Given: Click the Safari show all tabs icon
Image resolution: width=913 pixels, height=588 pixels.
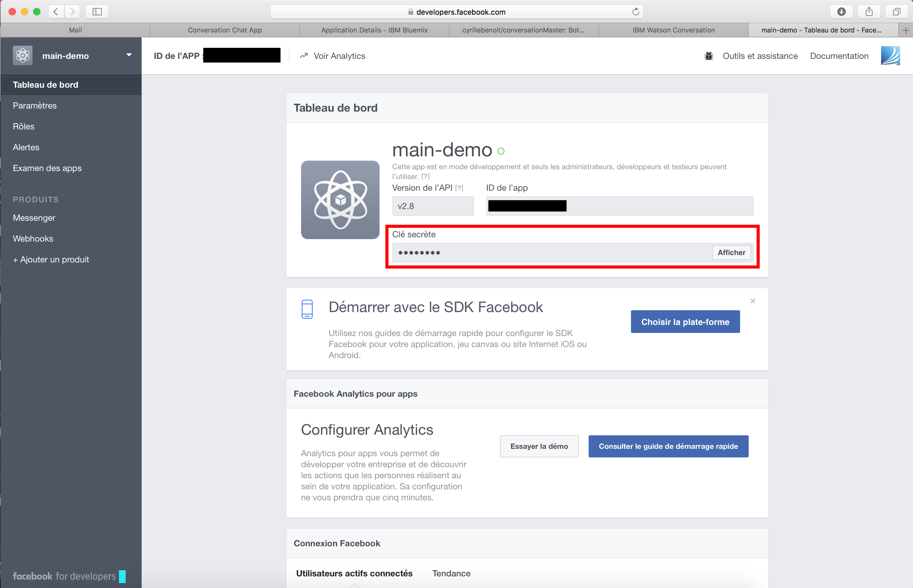Looking at the screenshot, I should pos(896,11).
